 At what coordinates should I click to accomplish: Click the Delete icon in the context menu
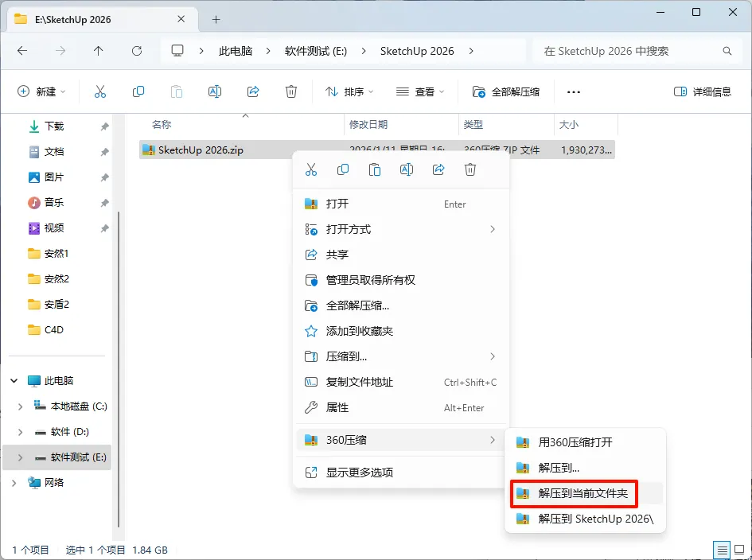pyautogui.click(x=470, y=169)
